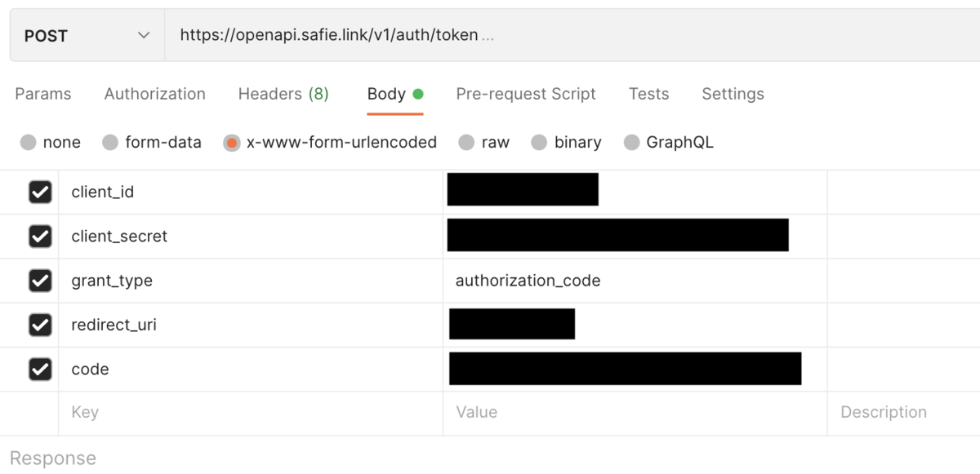This screenshot has height=474, width=980.
Task: Open the POST method dropdown
Action: [87, 36]
